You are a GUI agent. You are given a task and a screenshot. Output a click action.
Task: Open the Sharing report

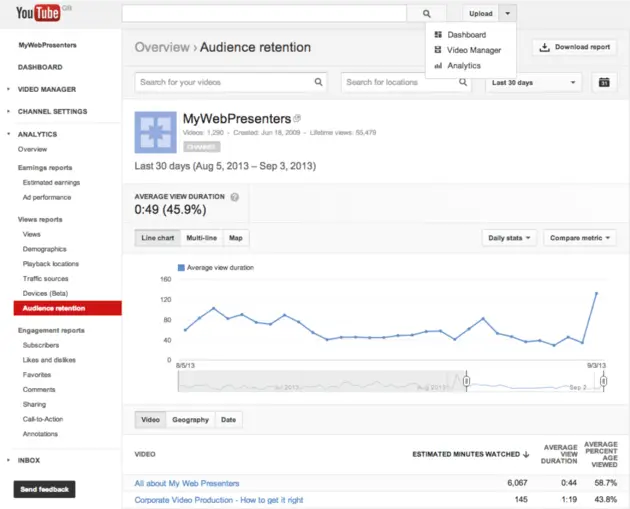pos(35,405)
